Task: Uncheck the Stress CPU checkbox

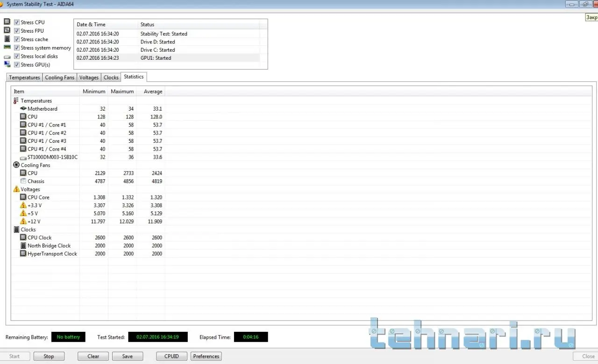Action: 17,22
